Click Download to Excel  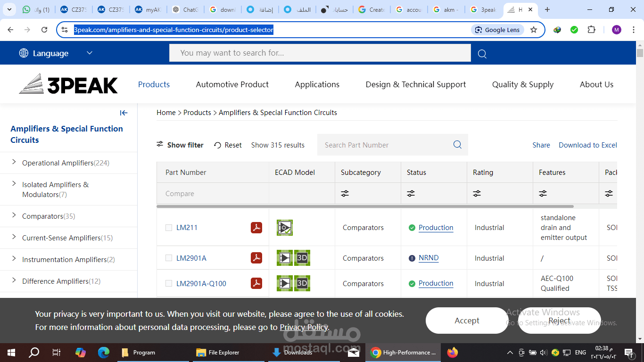pos(588,145)
